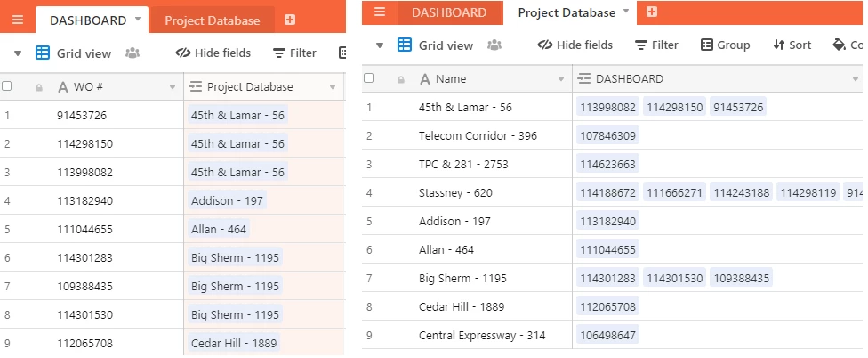The height and width of the screenshot is (358, 868).
Task: Open DASHBOARD tab dropdown arrow in left window
Action: tap(138, 20)
